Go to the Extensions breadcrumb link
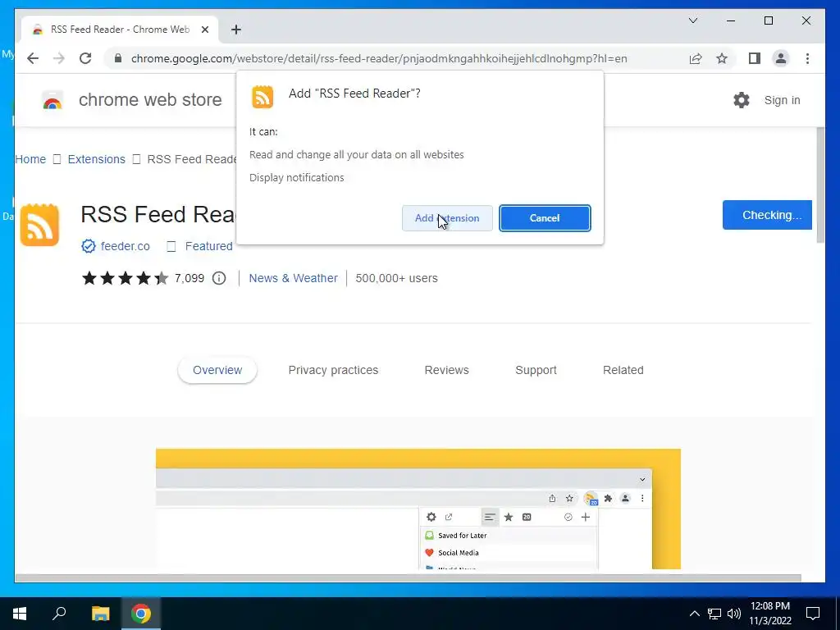 pos(97,159)
